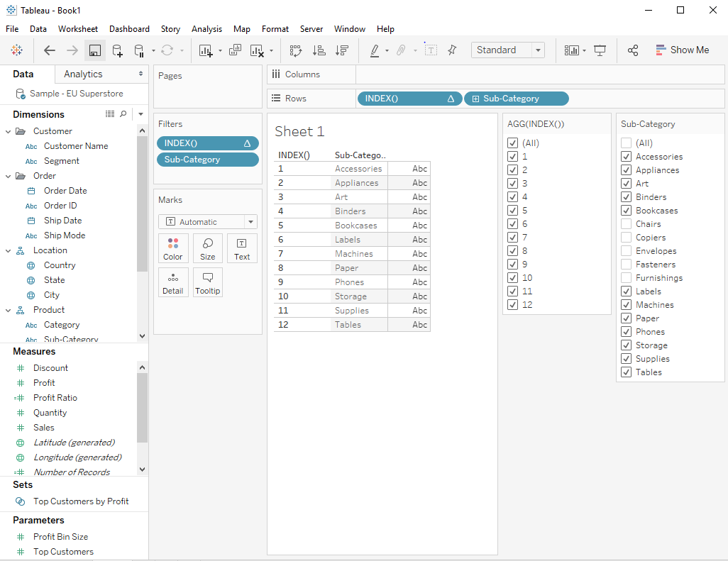This screenshot has width=728, height=561.
Task: Click the Undo back arrow
Action: [49, 50]
